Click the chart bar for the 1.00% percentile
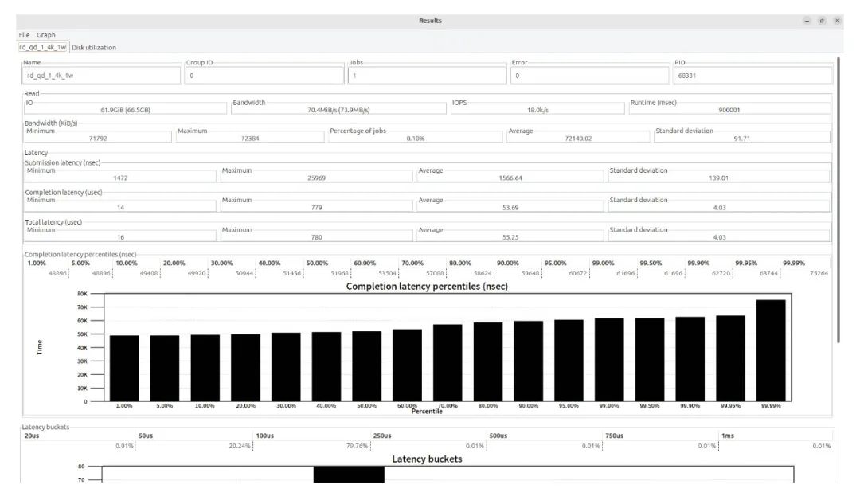Image resolution: width=860 pixels, height=504 pixels. coord(124,369)
